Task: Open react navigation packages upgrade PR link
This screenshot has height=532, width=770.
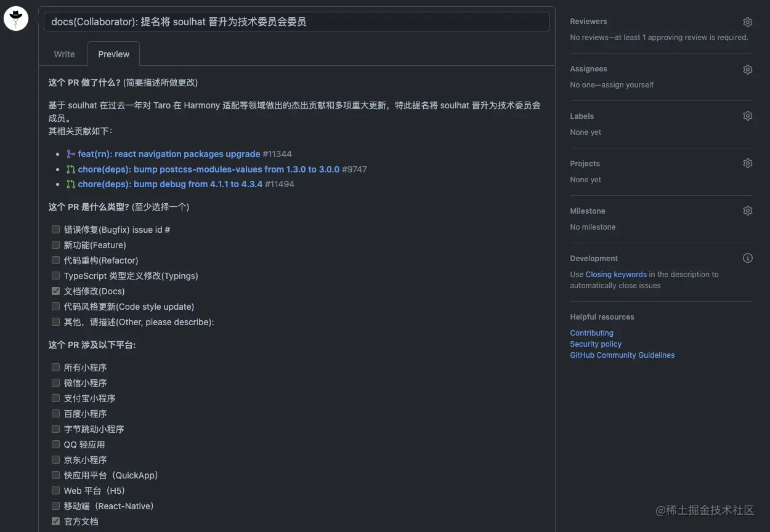Action: [169, 154]
